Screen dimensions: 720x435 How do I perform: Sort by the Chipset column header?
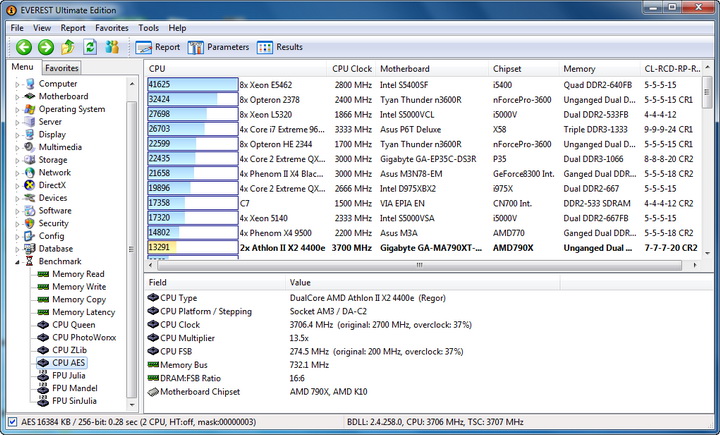click(524, 69)
